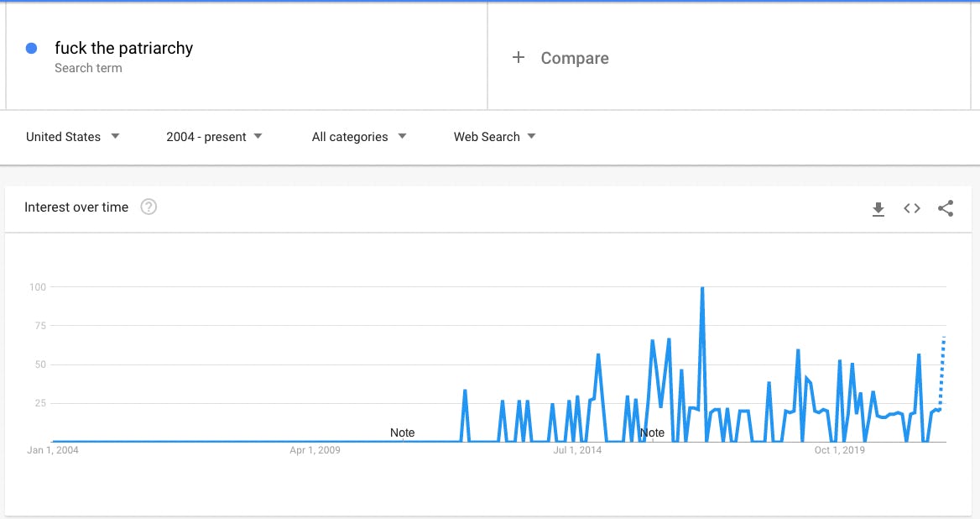Click the Note marker near 2016
This screenshot has height=519, width=980.
tap(652, 432)
